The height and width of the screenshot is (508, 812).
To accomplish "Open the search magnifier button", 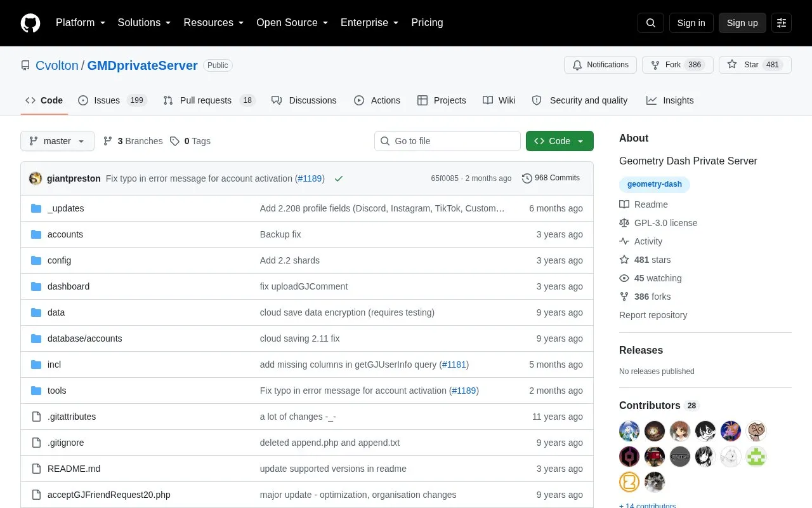I will coord(651,23).
